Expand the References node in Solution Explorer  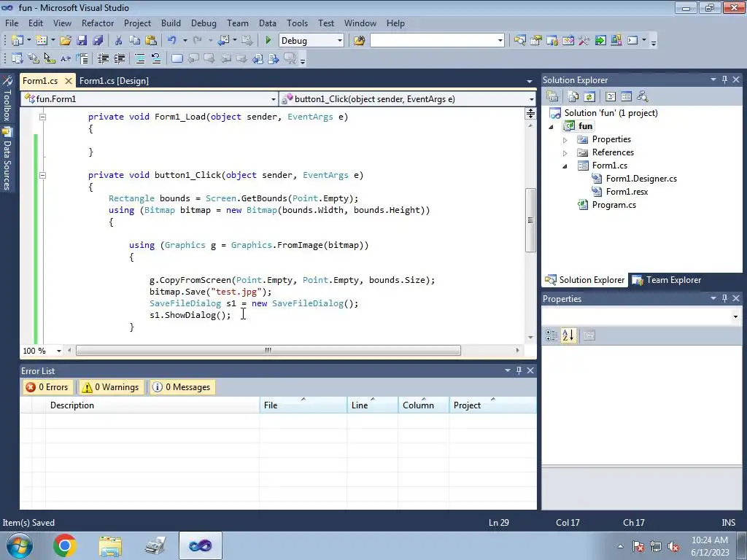pos(565,153)
